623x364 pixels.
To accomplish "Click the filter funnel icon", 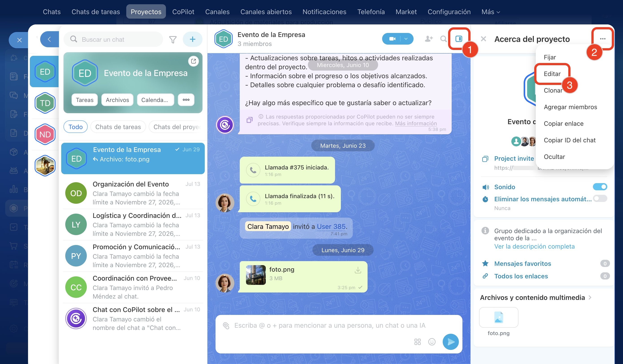I will [173, 39].
